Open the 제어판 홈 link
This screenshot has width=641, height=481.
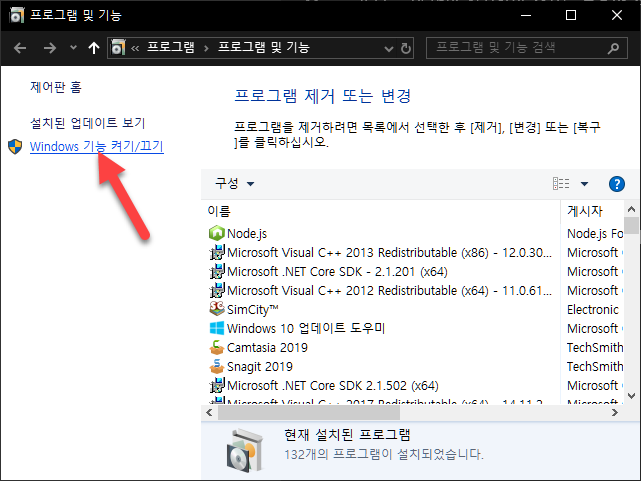[x=56, y=87]
